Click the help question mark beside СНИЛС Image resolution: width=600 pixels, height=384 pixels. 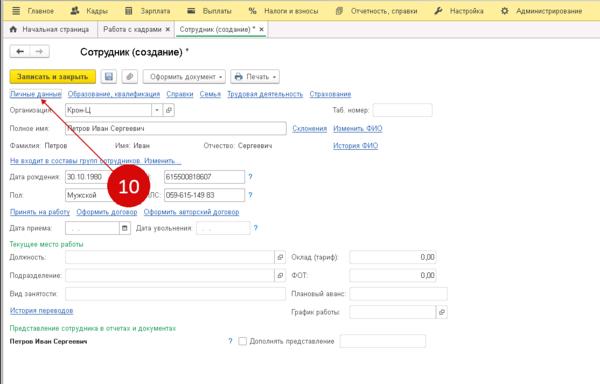coord(250,195)
